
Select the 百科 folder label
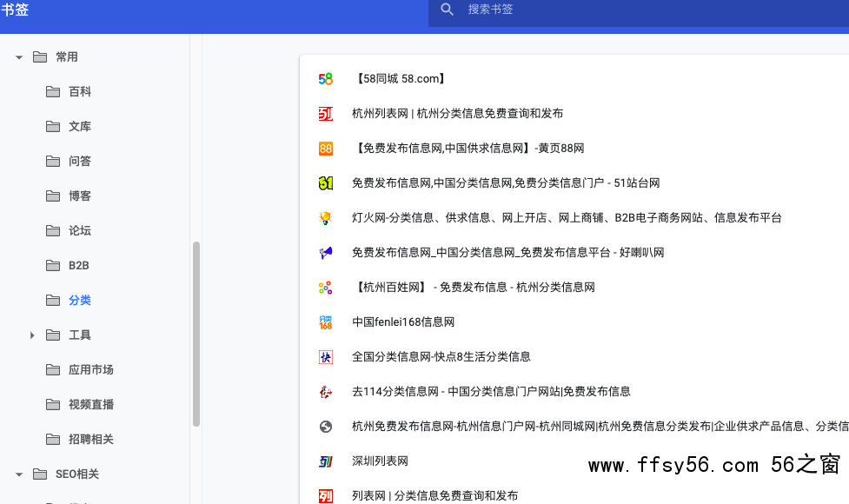tap(80, 91)
